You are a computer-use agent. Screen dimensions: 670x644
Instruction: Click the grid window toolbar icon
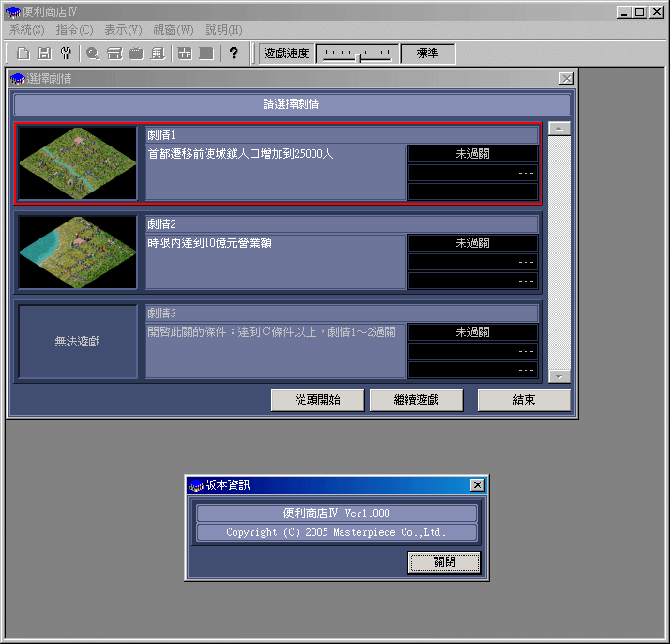[x=185, y=54]
